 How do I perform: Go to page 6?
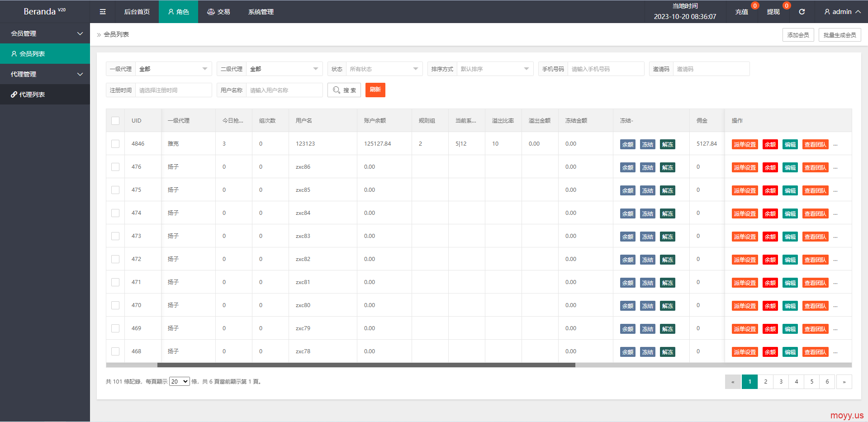click(827, 382)
